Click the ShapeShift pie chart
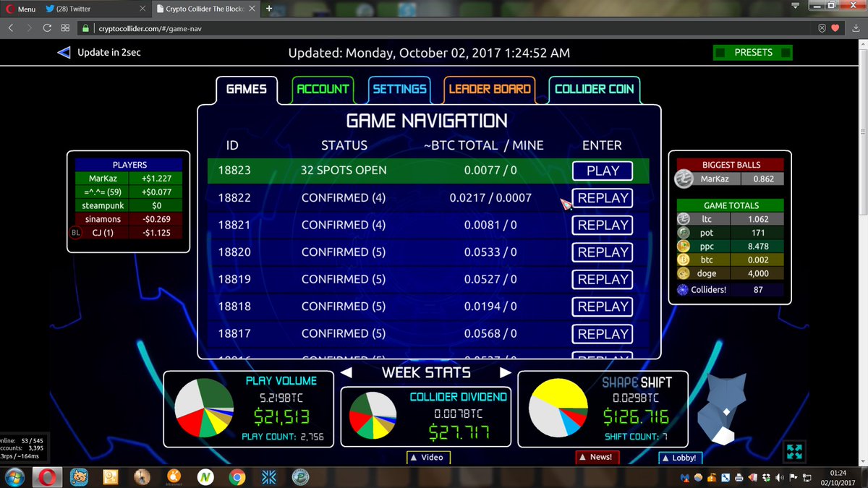Image resolution: width=868 pixels, height=488 pixels. point(559,408)
